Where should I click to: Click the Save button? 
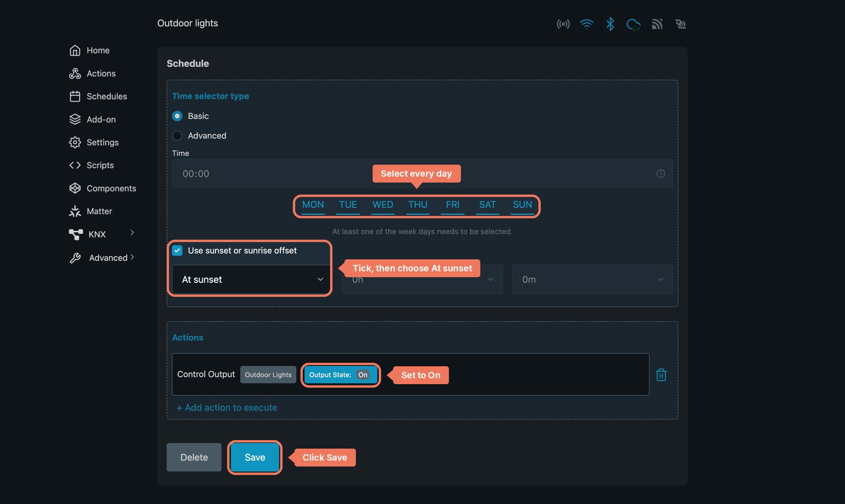pos(255,458)
